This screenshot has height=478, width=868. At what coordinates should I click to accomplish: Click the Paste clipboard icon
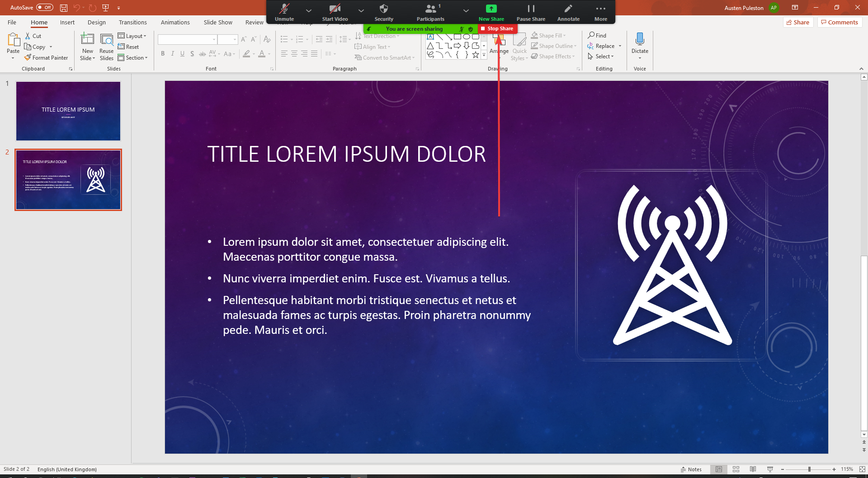[13, 39]
